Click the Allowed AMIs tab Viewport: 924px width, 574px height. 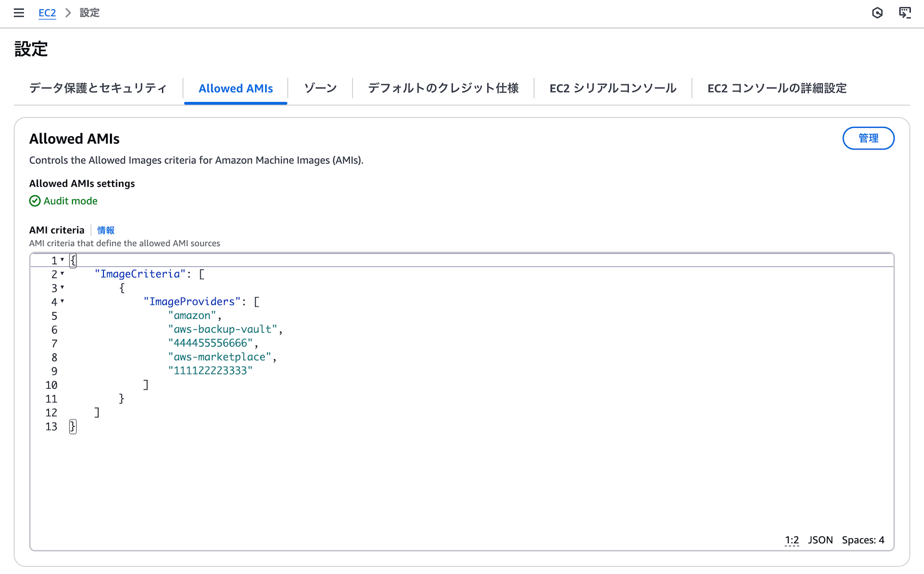[x=236, y=87]
